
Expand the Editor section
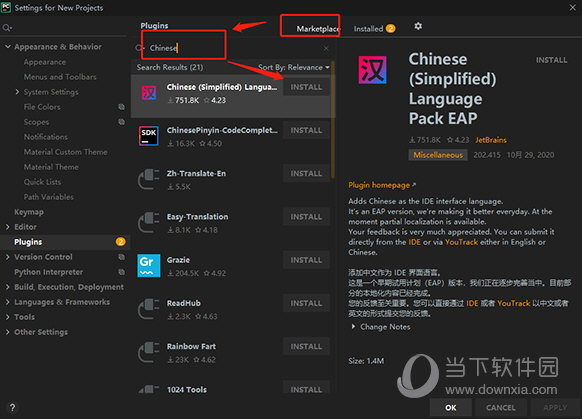[x=7, y=227]
